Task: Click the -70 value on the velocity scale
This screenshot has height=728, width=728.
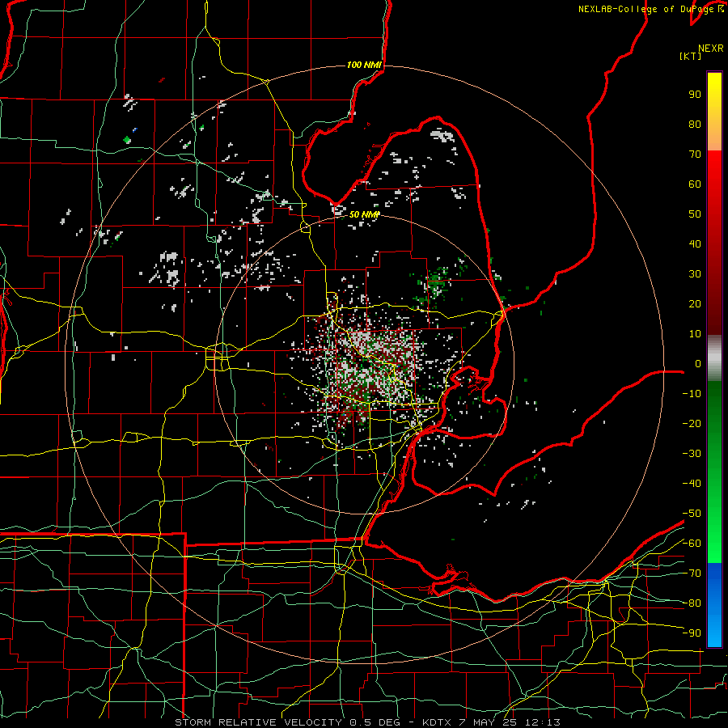Action: [x=692, y=574]
